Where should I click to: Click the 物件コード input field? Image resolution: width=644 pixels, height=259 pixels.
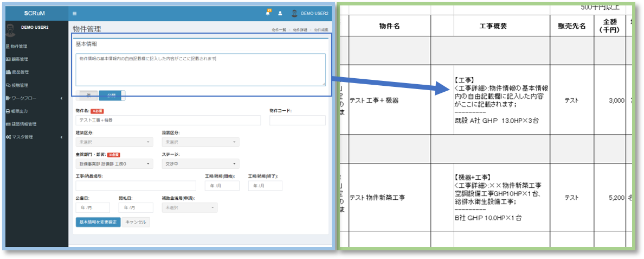298,120
